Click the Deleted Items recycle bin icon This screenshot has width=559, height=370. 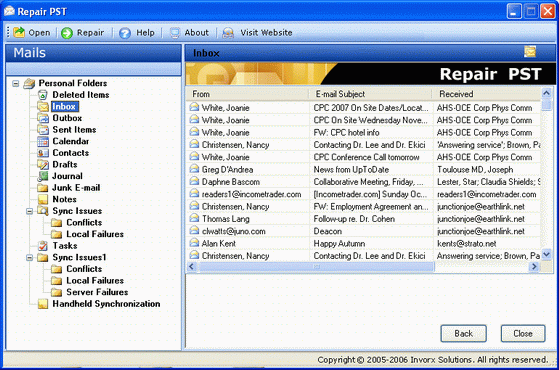[42, 95]
